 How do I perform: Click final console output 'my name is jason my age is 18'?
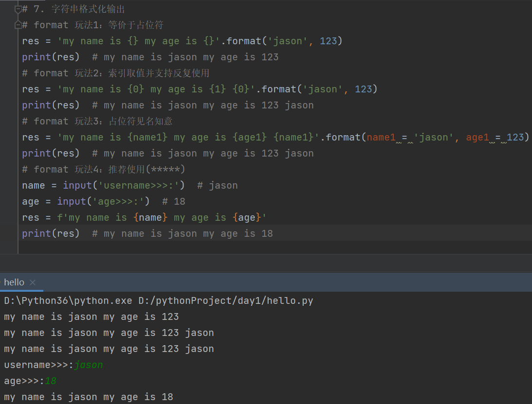tap(89, 397)
